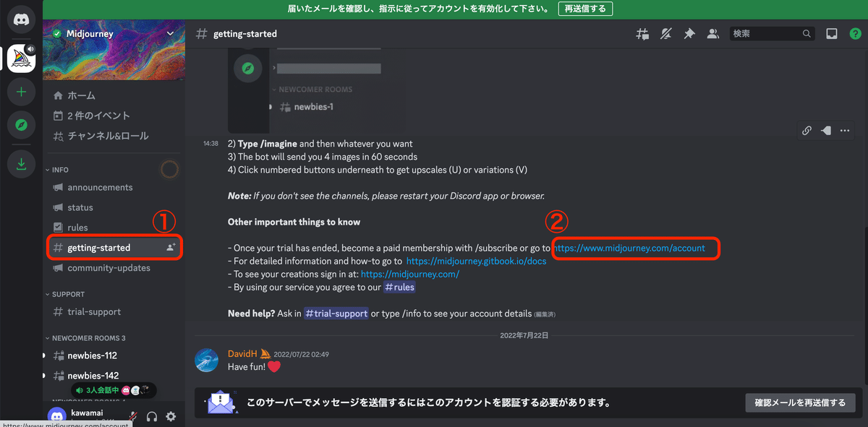Open the midjourney.gitbook.io/docs link

point(476,261)
